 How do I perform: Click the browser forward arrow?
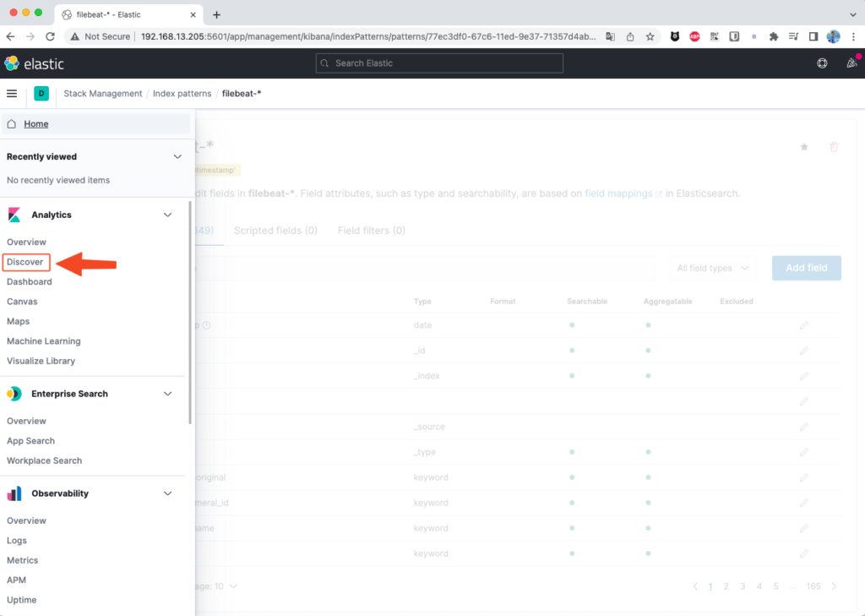pos(30,36)
